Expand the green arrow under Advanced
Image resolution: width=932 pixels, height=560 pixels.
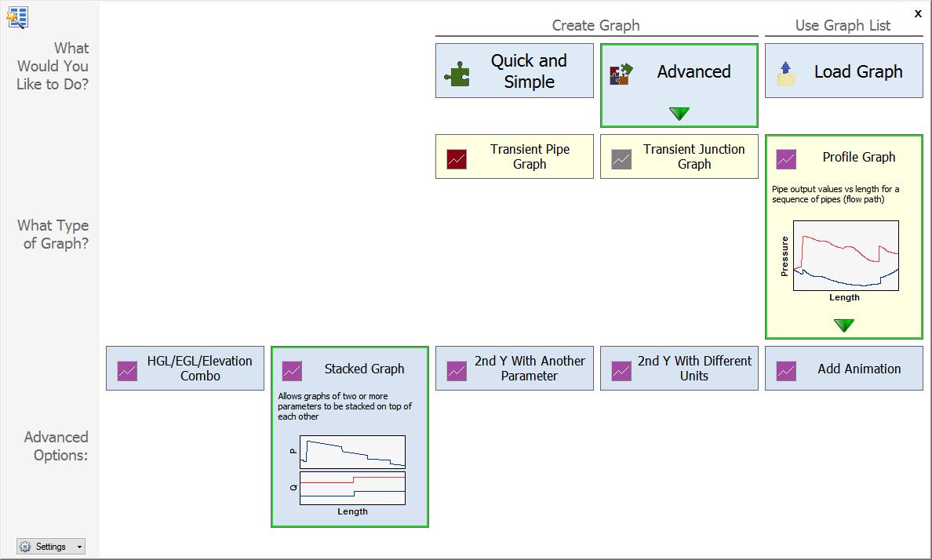pos(679,115)
